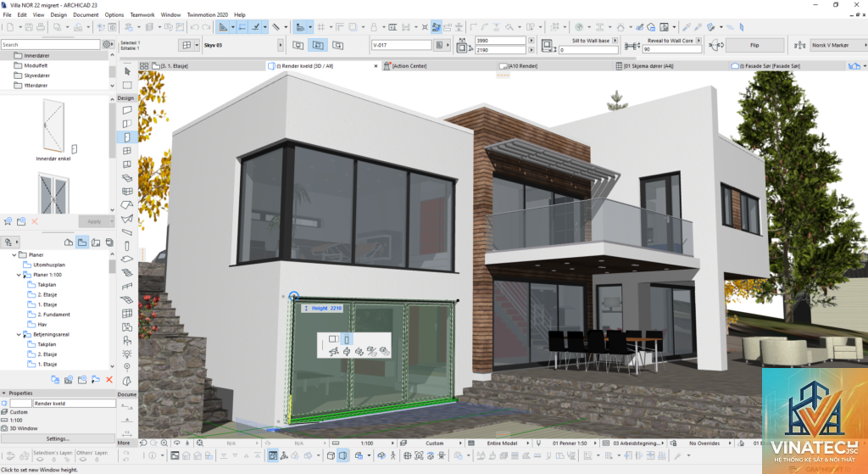
Task: Click the Undo arrow in the toolbar
Action: 194,26
